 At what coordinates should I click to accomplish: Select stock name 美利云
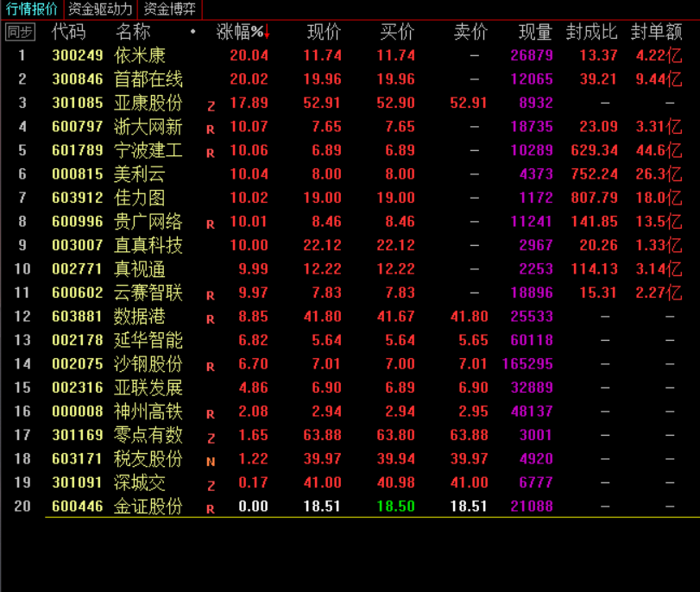[x=140, y=173]
